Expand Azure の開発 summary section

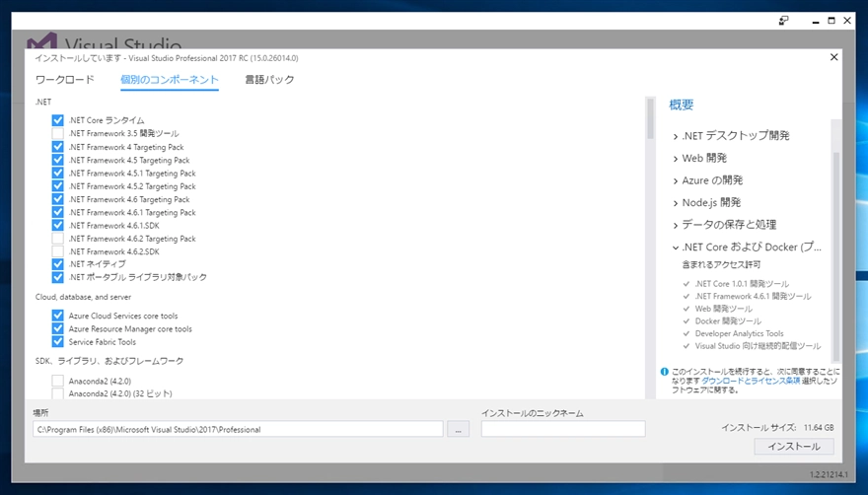675,180
